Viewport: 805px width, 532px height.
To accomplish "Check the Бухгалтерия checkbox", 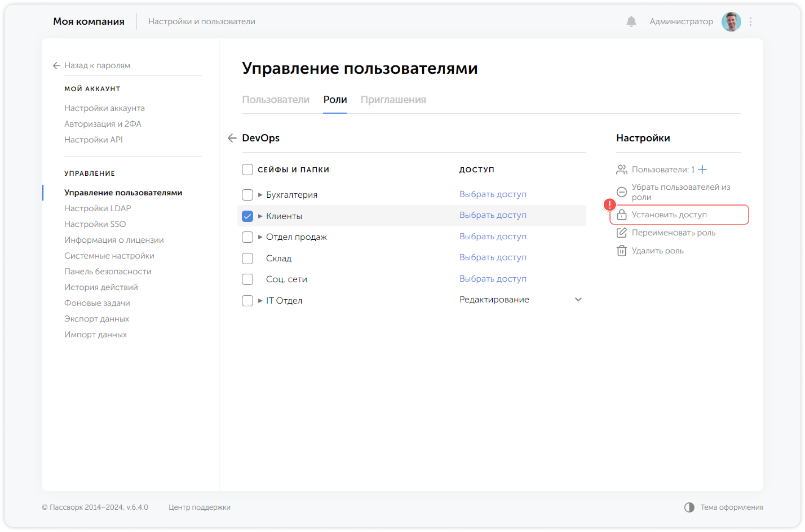I will [247, 195].
